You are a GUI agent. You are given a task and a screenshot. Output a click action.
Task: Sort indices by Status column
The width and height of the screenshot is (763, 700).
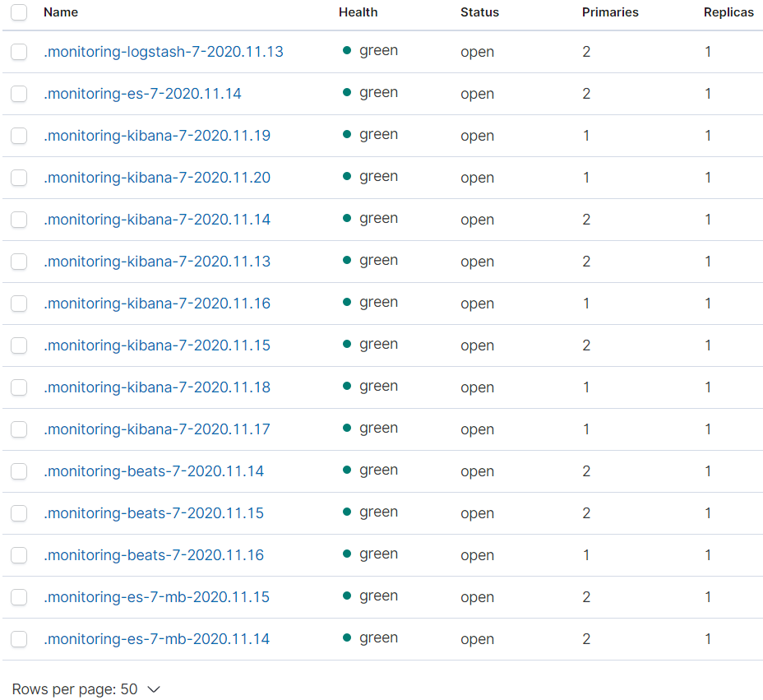(x=480, y=12)
